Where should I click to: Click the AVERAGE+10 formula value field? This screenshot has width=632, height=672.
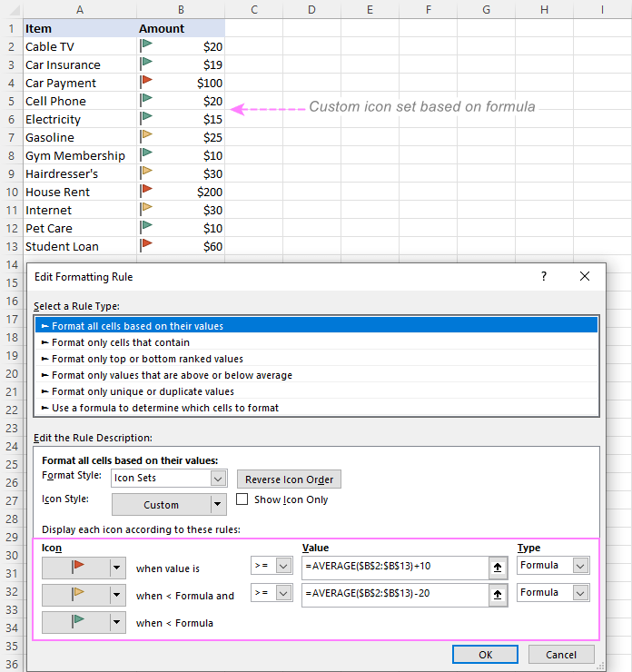click(x=395, y=567)
